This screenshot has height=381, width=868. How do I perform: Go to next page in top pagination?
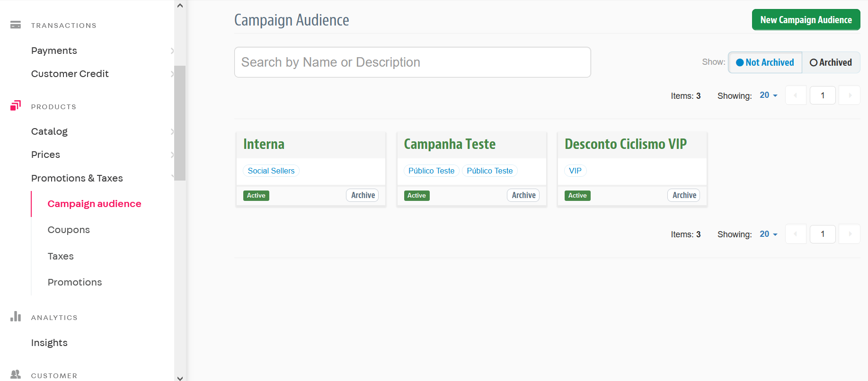pos(850,95)
